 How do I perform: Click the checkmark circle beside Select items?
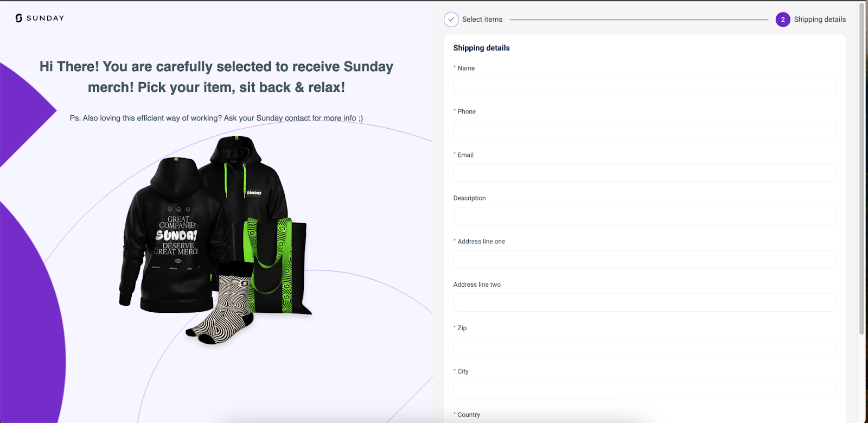451,20
